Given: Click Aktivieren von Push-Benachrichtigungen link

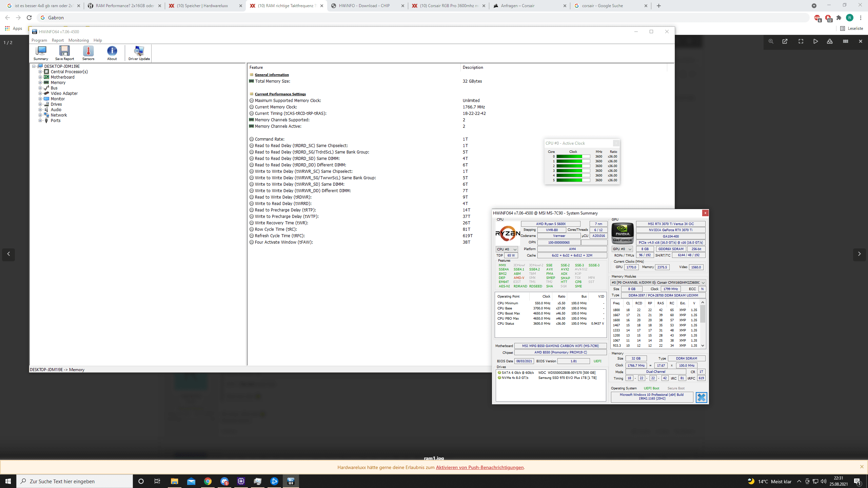Looking at the screenshot, I should point(479,467).
